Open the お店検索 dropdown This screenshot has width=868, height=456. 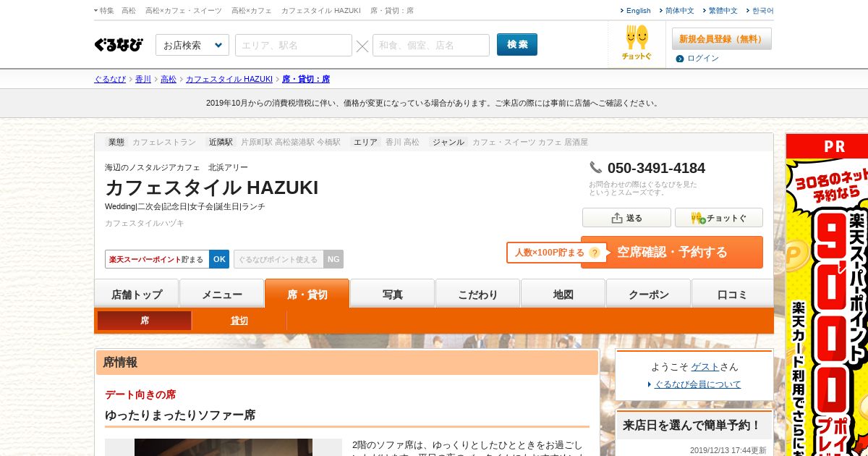(192, 45)
